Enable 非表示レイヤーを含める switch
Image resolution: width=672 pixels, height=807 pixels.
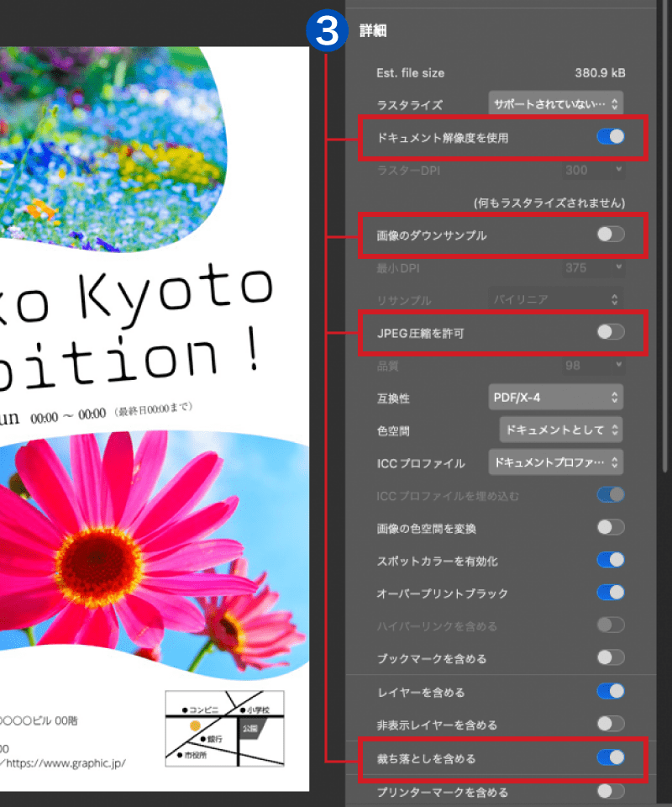(x=610, y=724)
